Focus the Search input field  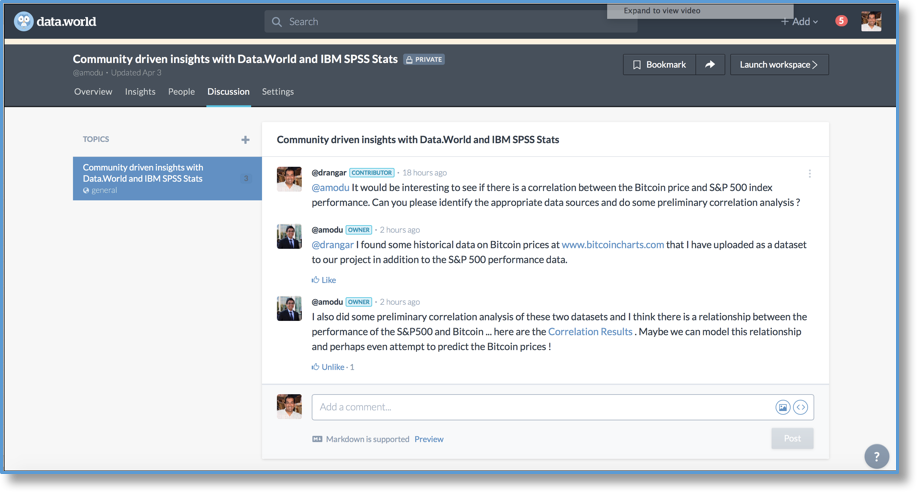[x=450, y=22]
